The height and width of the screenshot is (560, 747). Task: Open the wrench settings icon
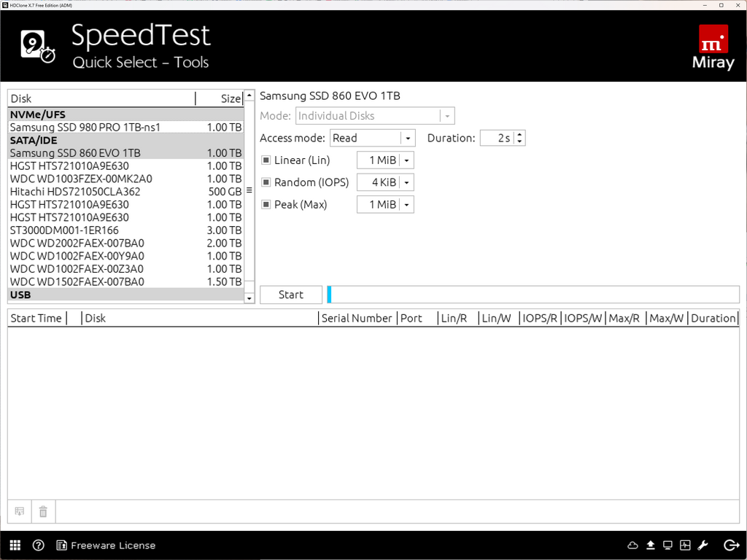pyautogui.click(x=703, y=545)
